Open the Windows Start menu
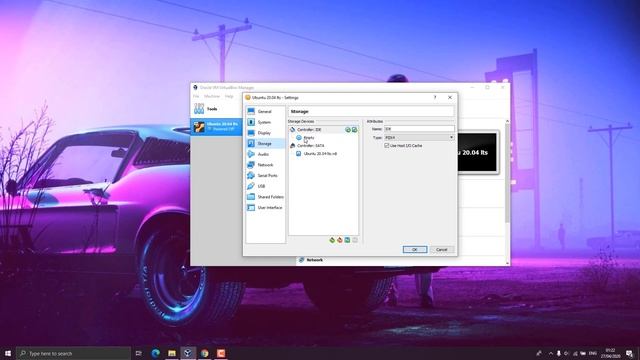 8,353
